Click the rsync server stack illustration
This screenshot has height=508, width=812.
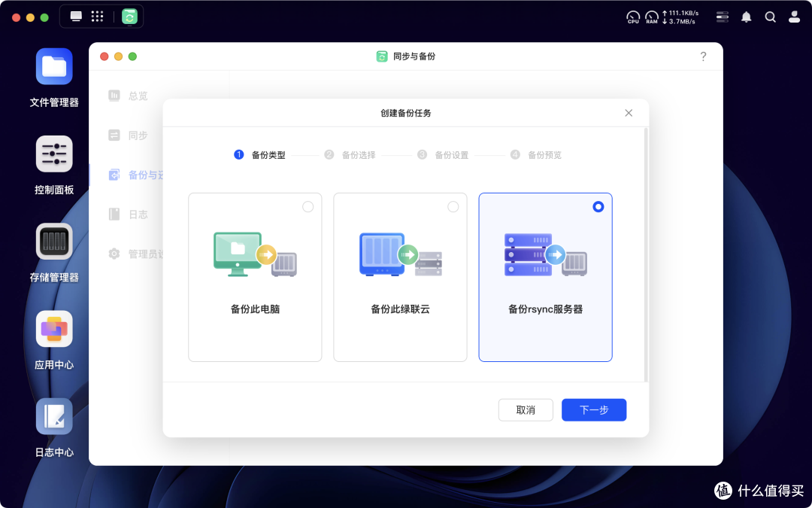(545, 254)
